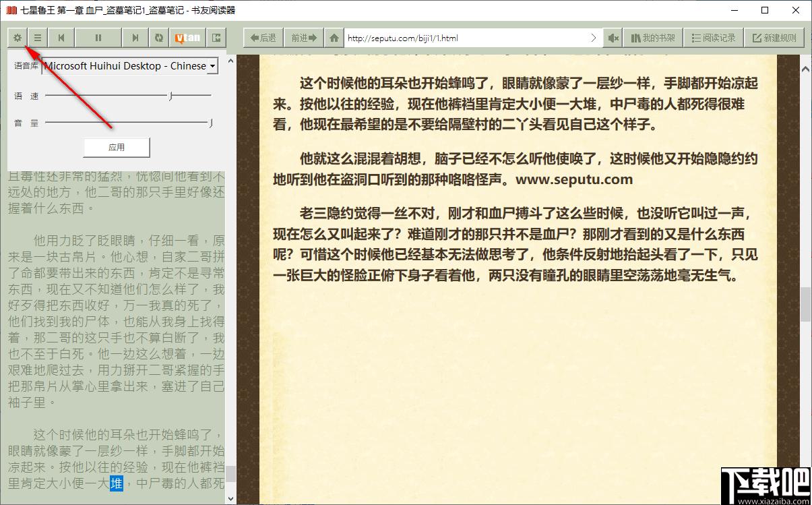Go forward with the 前进 button
The height and width of the screenshot is (505, 812).
tap(303, 38)
